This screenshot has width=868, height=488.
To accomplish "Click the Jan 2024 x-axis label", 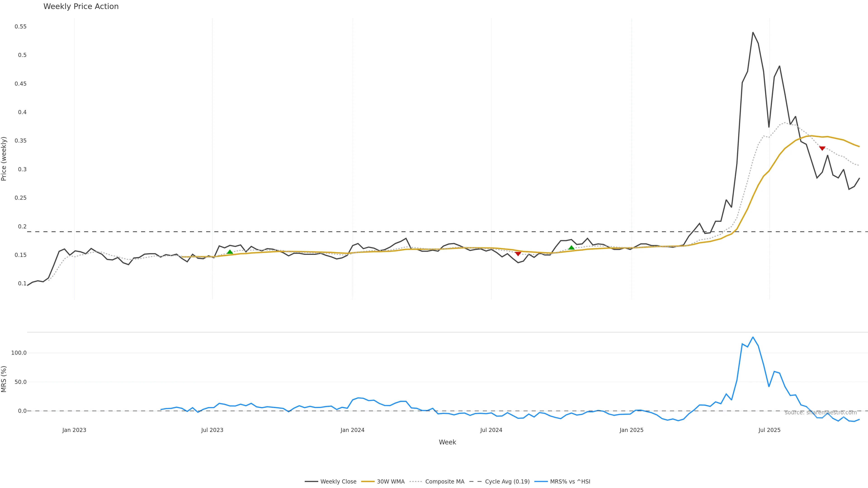I will coord(352,430).
